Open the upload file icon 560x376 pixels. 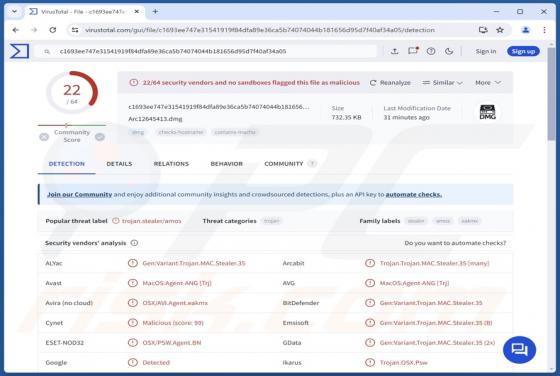(x=394, y=51)
